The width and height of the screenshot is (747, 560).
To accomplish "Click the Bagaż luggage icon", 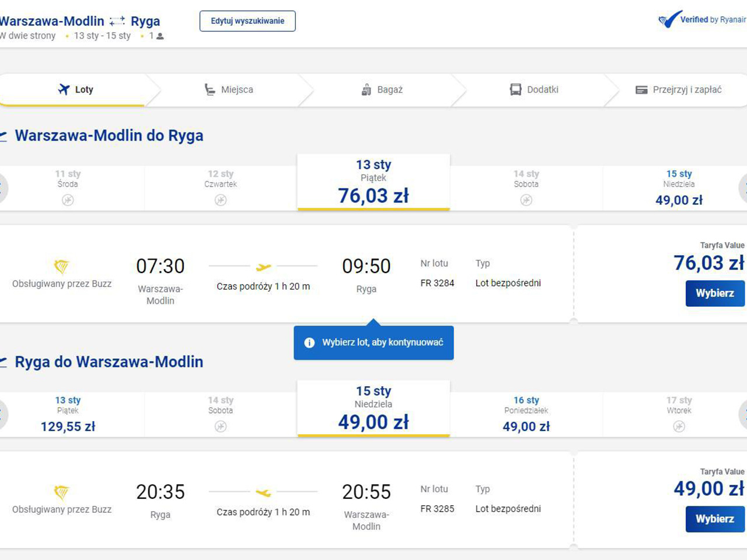I will (366, 89).
